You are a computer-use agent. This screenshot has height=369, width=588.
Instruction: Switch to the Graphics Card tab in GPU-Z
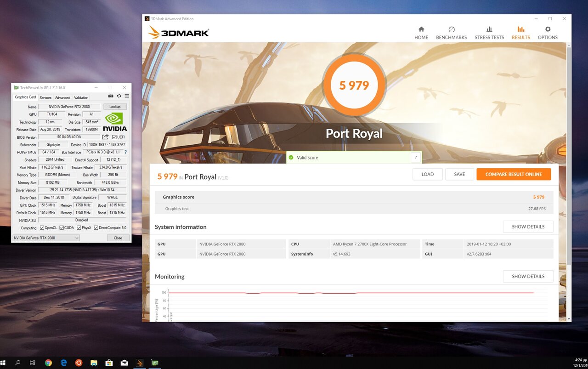coord(25,97)
